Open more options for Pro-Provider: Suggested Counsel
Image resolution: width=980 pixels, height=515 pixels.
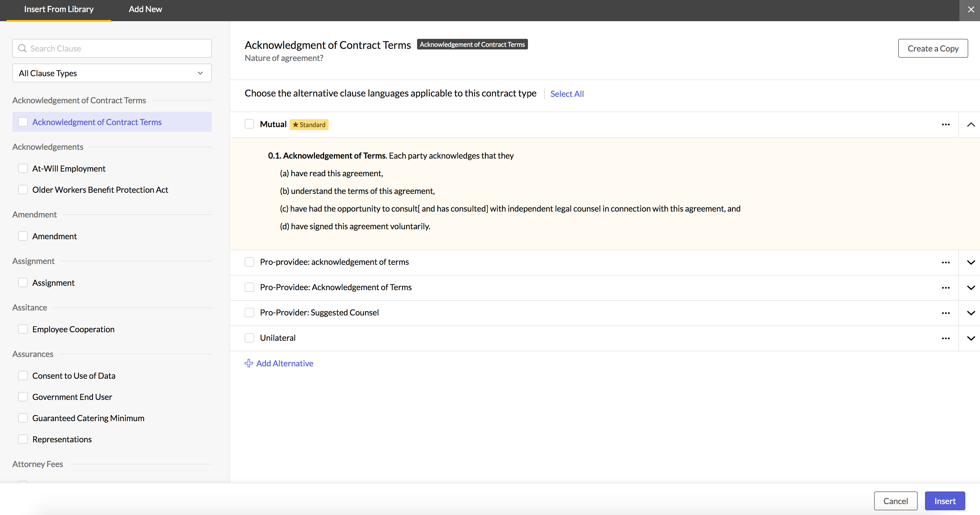tap(945, 313)
